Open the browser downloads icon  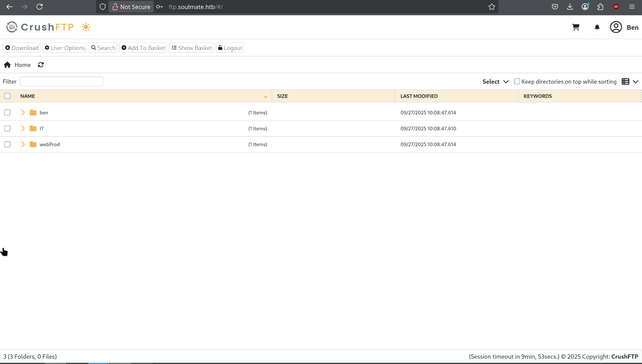(x=570, y=7)
